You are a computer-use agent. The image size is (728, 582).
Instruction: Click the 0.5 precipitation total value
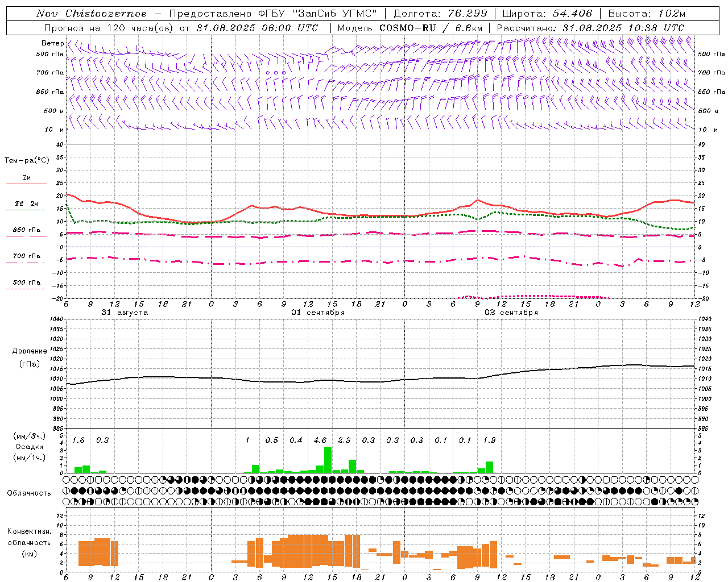[272, 440]
